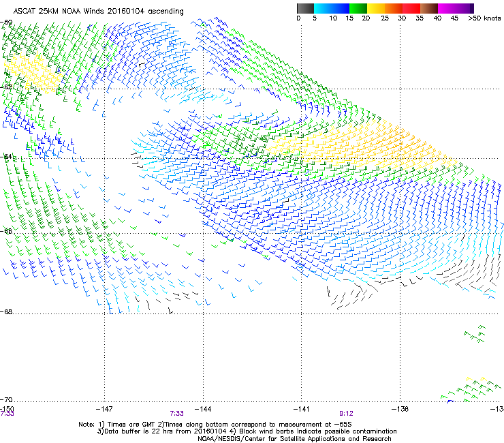Click the '25' legend scale label
Image resolution: width=504 pixels, height=443 pixels.
(x=385, y=18)
